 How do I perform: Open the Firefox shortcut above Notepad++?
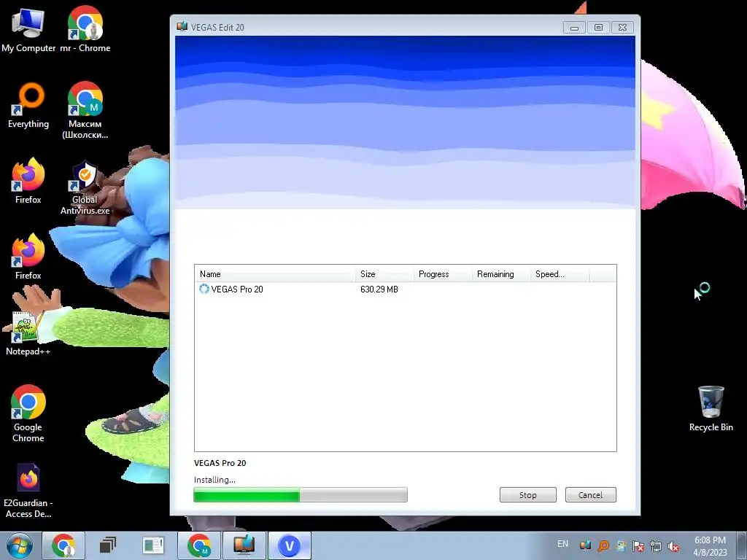tap(28, 257)
